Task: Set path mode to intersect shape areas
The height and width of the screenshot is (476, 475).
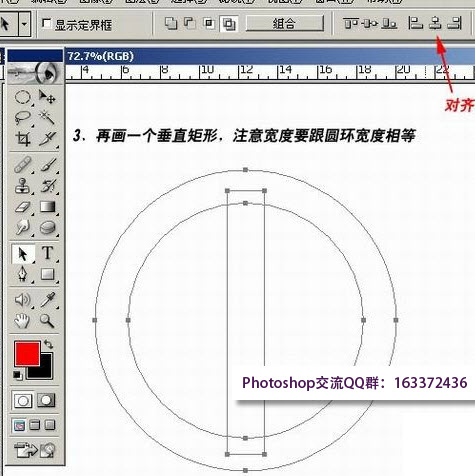Action: pyautogui.click(x=209, y=23)
